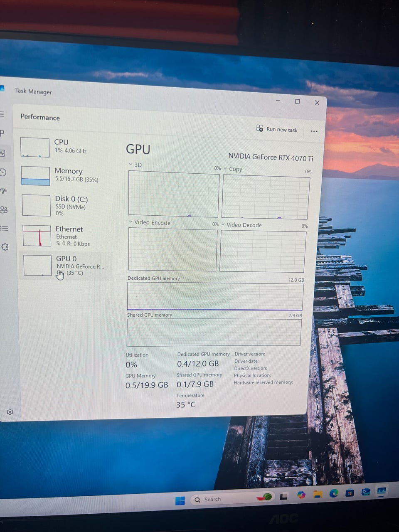Click the Performance page heading
This screenshot has width=399, height=532.
(40, 117)
